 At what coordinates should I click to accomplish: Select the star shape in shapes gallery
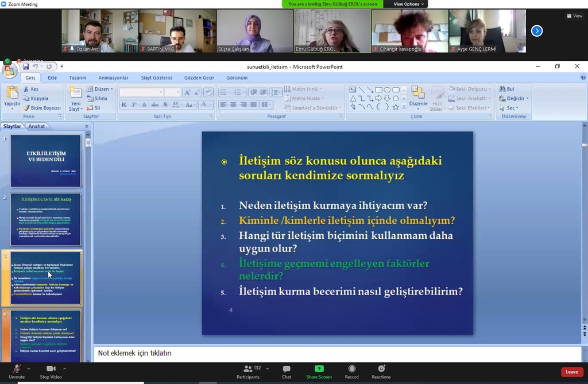tap(396, 107)
